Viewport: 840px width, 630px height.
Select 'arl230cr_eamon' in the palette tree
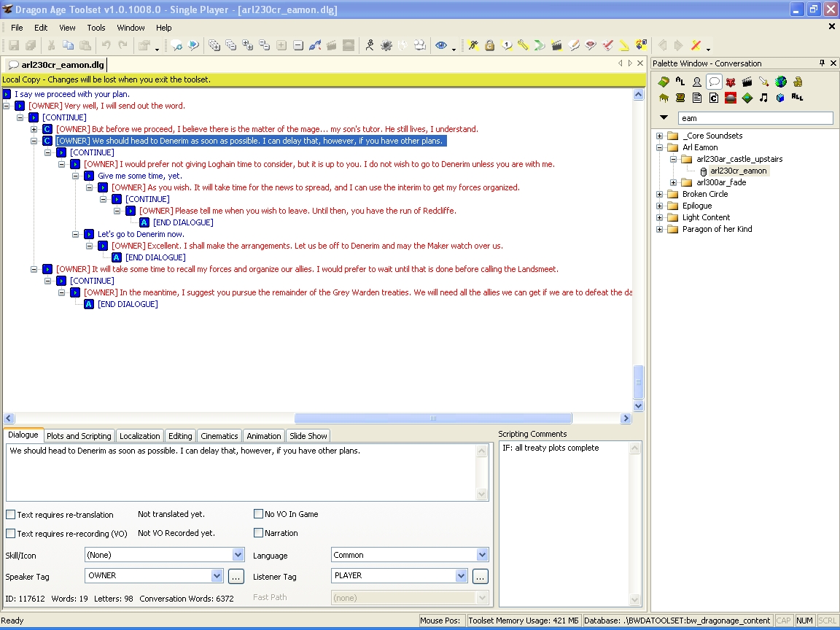tap(738, 171)
